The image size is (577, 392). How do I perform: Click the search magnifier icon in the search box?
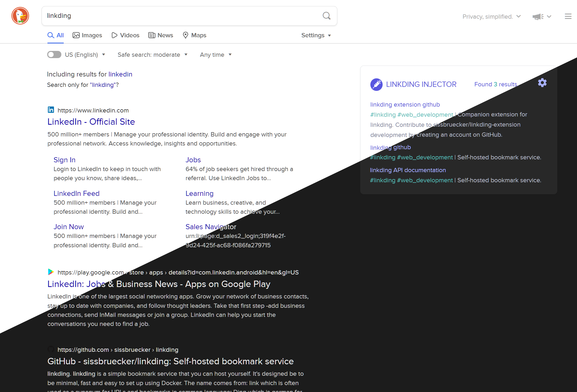point(326,16)
